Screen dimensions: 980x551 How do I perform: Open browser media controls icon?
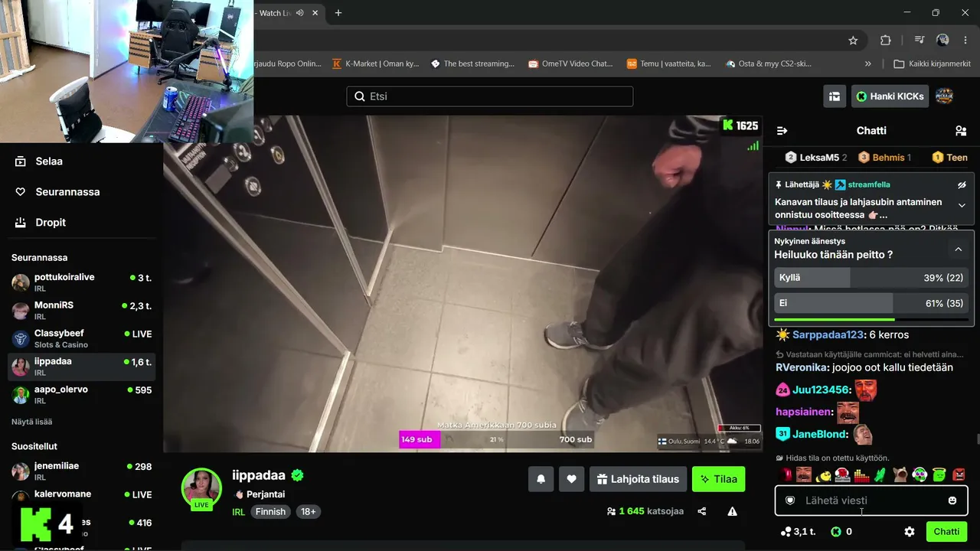(920, 41)
